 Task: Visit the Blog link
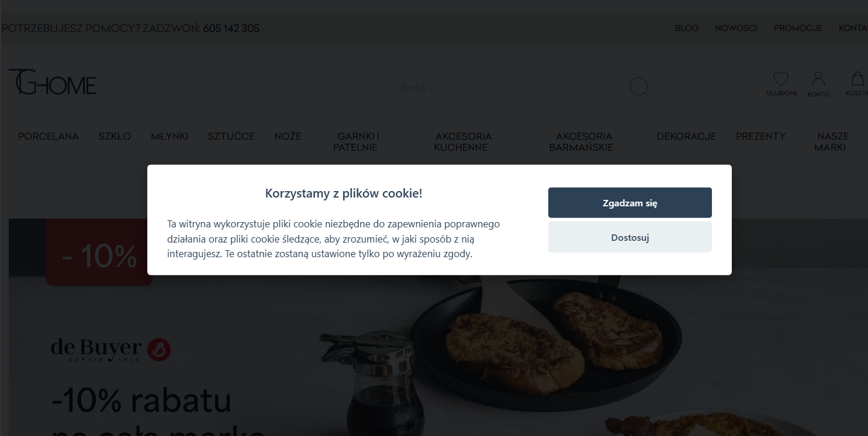point(687,28)
